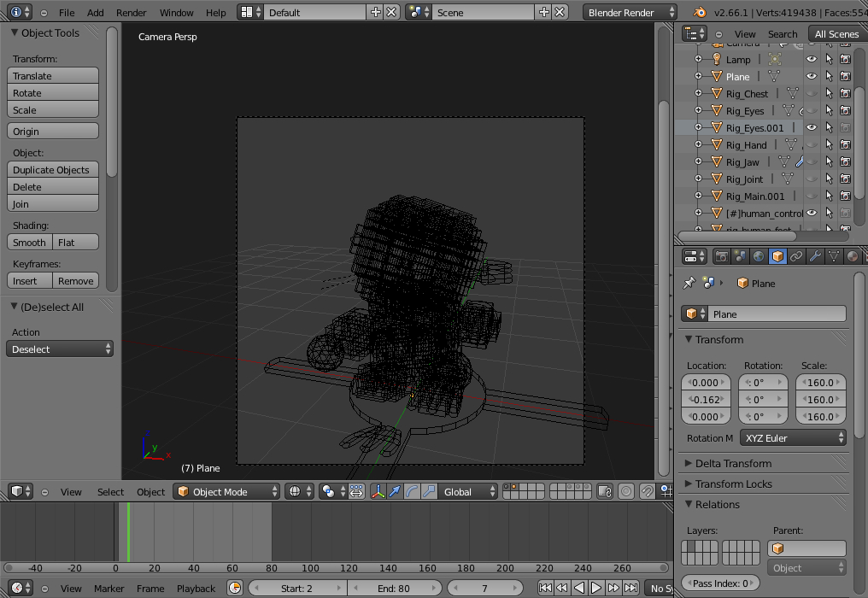
Task: Open the Material properties (sphere icon)
Action: (x=852, y=255)
